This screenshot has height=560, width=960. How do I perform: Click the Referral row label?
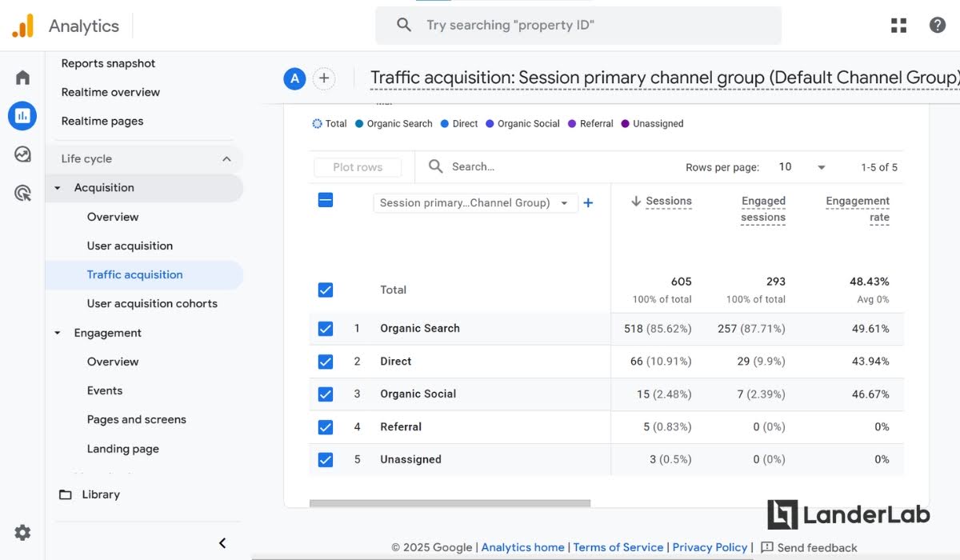click(x=401, y=427)
